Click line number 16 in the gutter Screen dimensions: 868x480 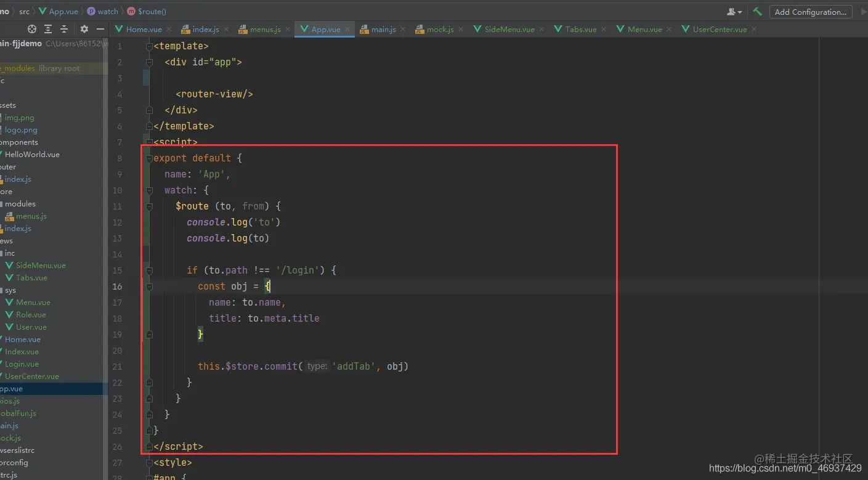pyautogui.click(x=117, y=287)
